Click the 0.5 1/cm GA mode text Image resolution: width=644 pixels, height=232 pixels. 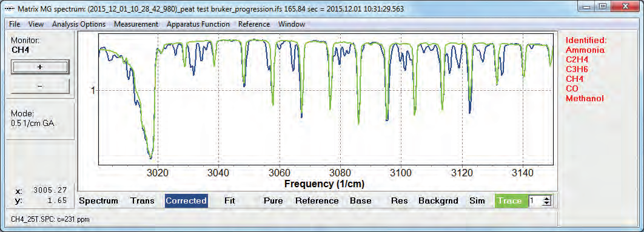[x=33, y=122]
